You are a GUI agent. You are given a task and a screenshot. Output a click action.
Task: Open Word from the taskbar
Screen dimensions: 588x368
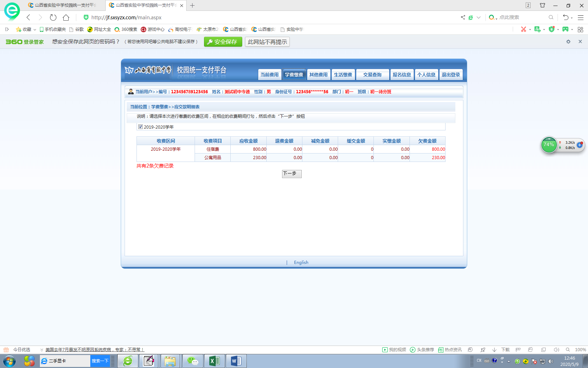tap(236, 361)
